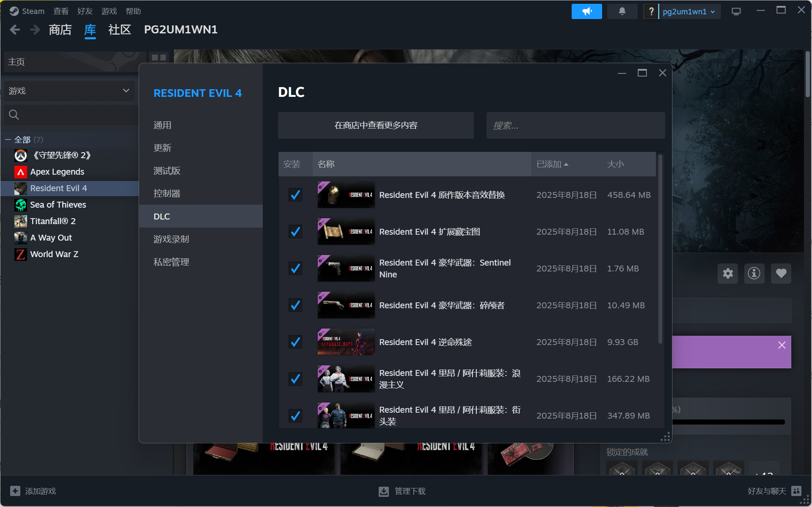Image resolution: width=812 pixels, height=507 pixels.
Task: Open the notifications bell icon
Action: [622, 11]
